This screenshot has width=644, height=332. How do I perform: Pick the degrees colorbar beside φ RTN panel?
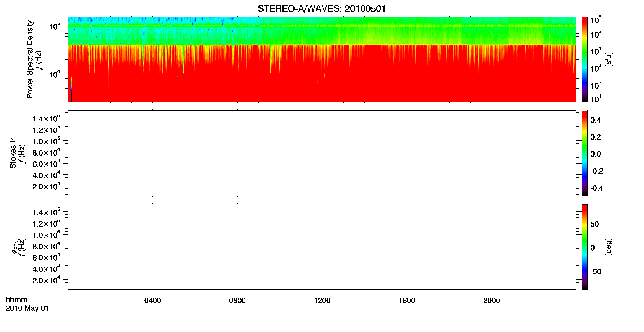(x=585, y=247)
